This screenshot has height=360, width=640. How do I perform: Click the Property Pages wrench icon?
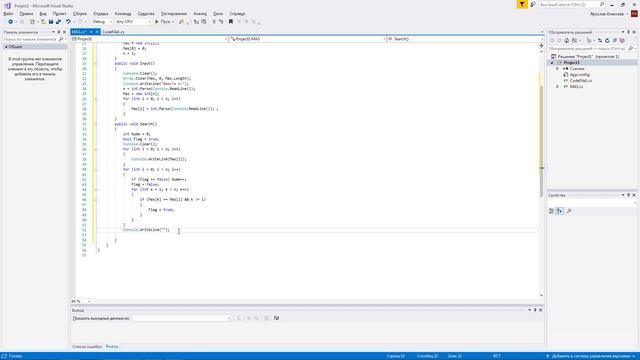coord(569,211)
